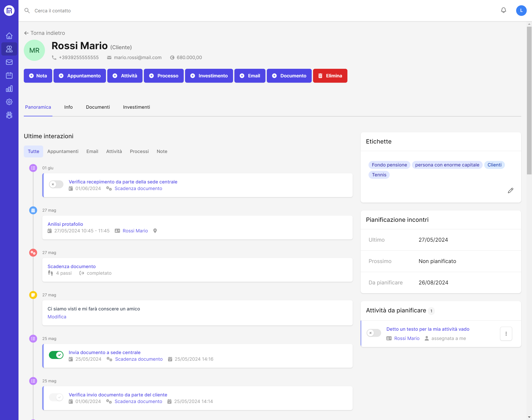Screen dimensions: 532x420
Task: Click the bug report icon in sidebar
Action: point(9,115)
